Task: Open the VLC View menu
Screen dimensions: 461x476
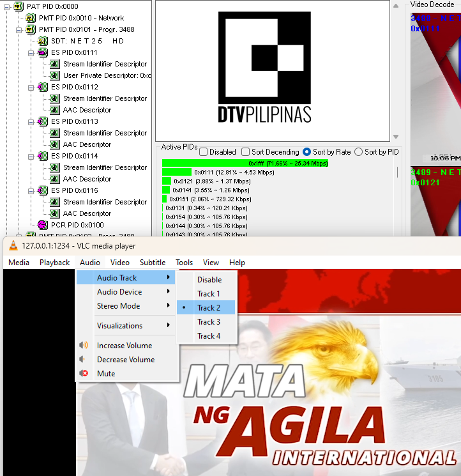Action: point(211,263)
